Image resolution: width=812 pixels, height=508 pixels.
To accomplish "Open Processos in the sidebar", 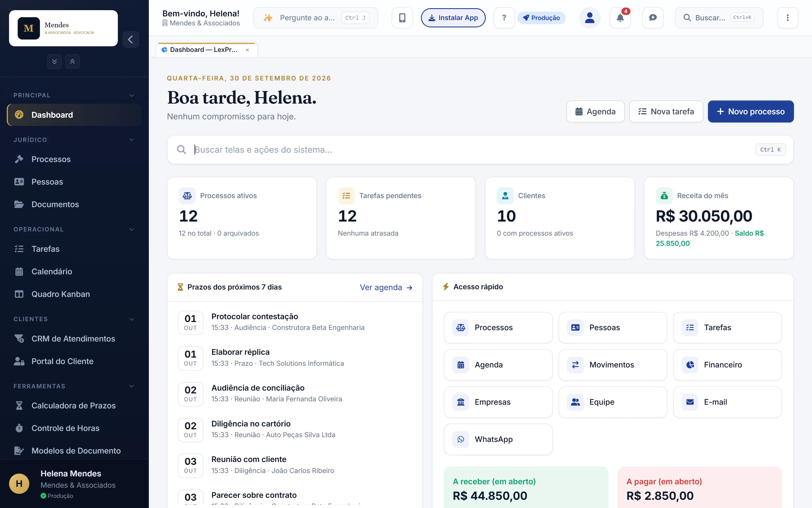I will [74, 159].
